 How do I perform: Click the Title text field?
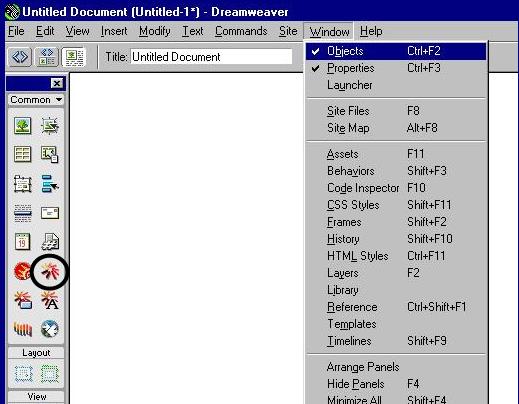point(211,57)
